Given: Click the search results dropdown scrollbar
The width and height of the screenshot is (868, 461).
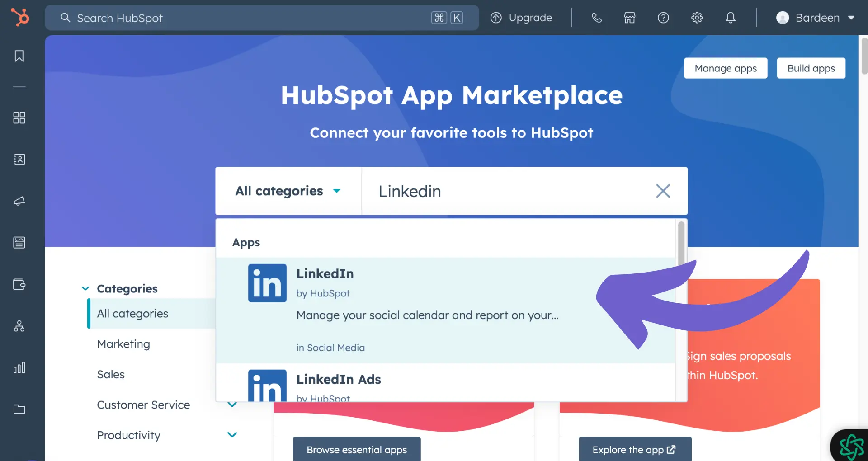Looking at the screenshot, I should (681, 244).
